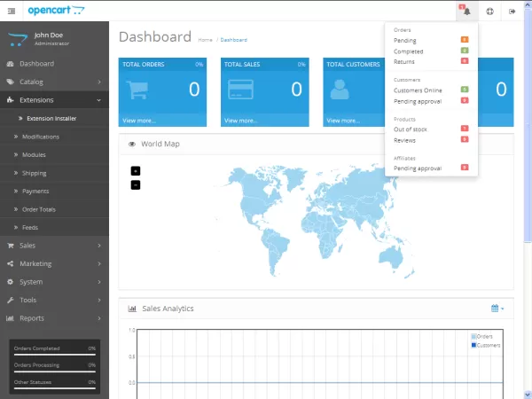
Task: Click the hamburger menu toggle icon
Action: (x=12, y=11)
